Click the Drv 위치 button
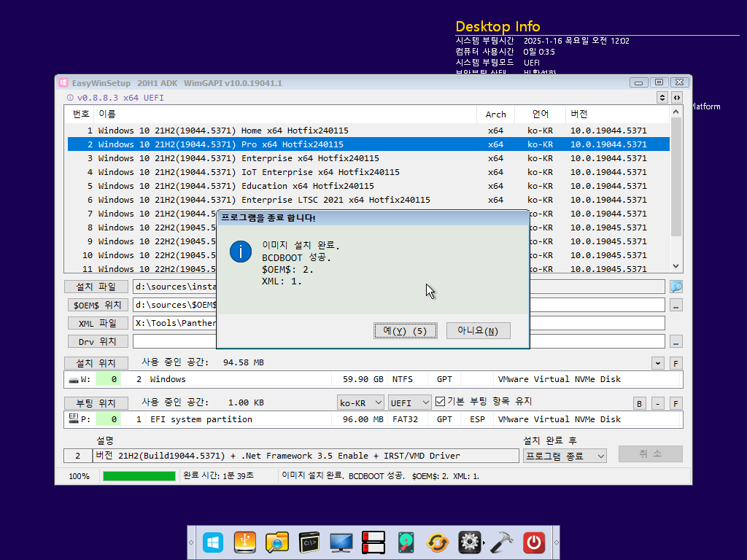The height and width of the screenshot is (560, 747). [x=98, y=341]
